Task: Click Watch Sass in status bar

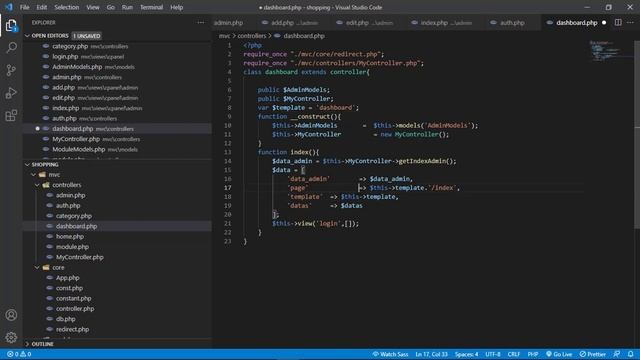Action: pos(390,354)
